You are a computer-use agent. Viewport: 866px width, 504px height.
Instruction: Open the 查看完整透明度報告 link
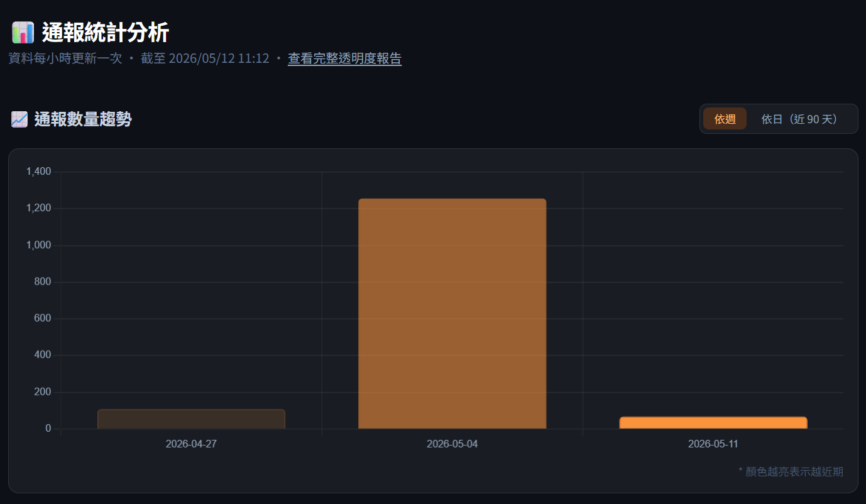click(x=344, y=59)
